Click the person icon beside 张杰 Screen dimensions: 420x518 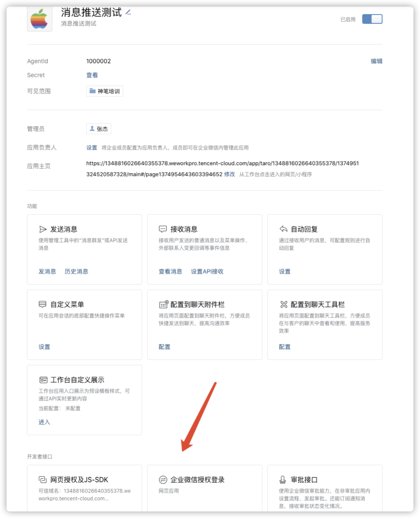(x=92, y=129)
